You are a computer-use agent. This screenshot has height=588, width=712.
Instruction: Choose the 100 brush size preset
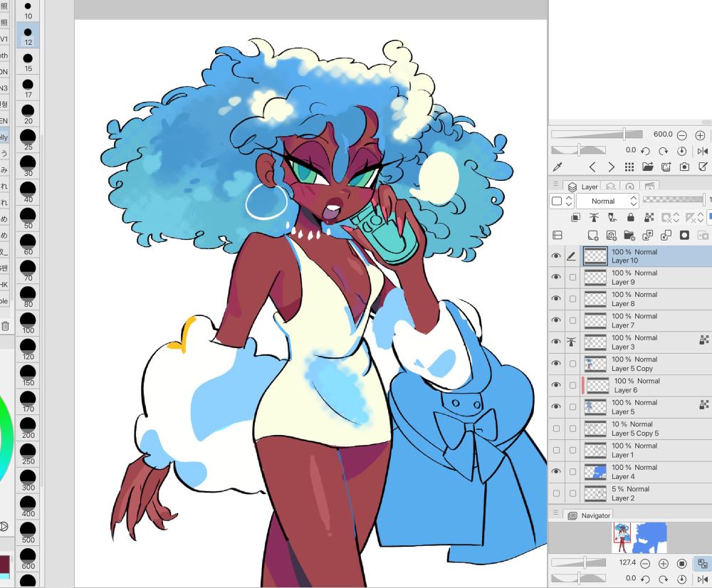[28, 324]
